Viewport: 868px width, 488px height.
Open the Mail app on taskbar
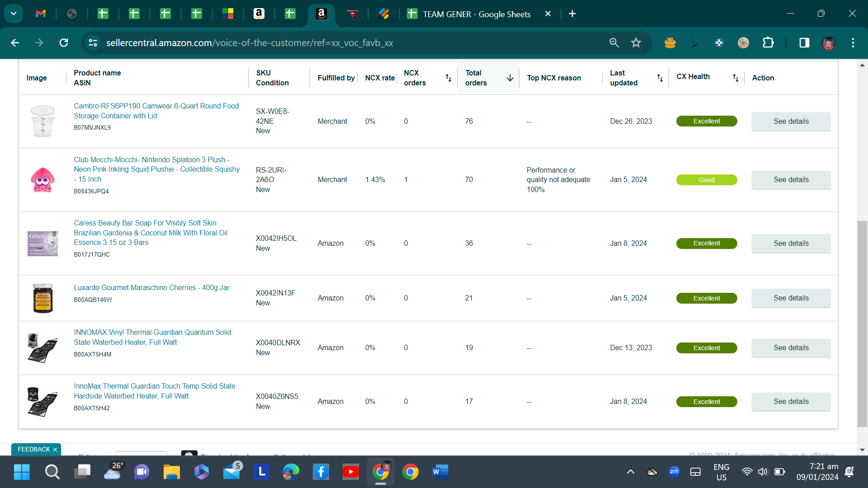pyautogui.click(x=232, y=472)
